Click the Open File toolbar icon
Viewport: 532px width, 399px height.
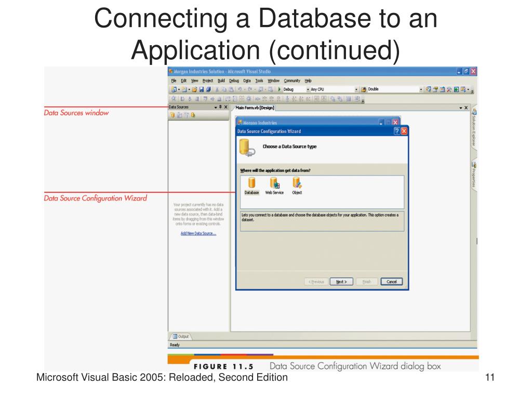pyautogui.click(x=194, y=89)
